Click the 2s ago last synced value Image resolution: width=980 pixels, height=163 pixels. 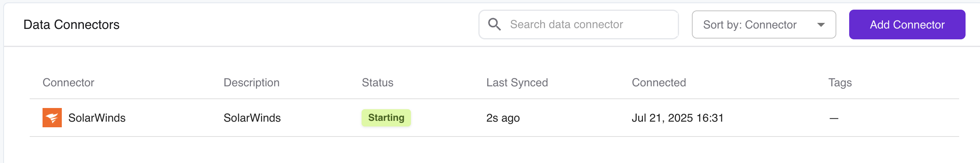pyautogui.click(x=503, y=118)
